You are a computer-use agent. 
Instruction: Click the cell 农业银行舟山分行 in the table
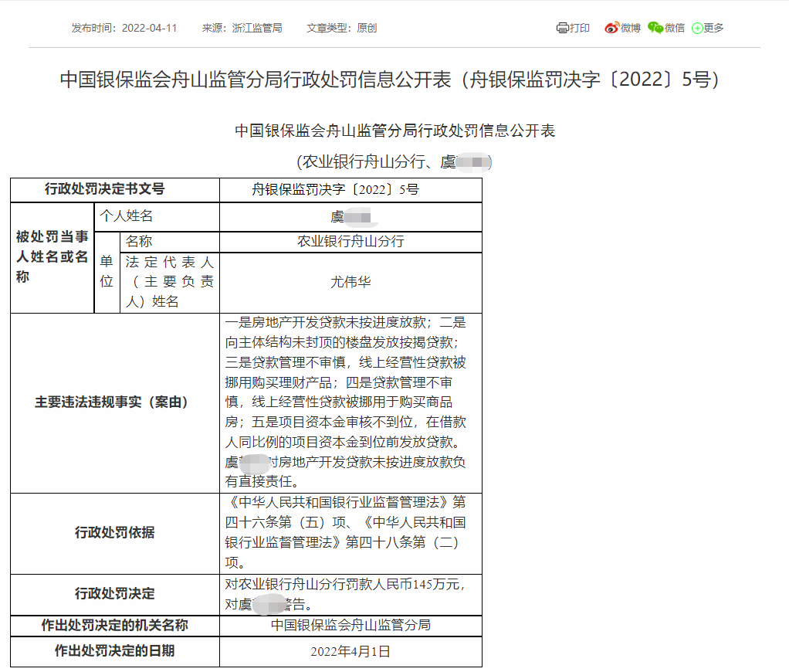(350, 242)
